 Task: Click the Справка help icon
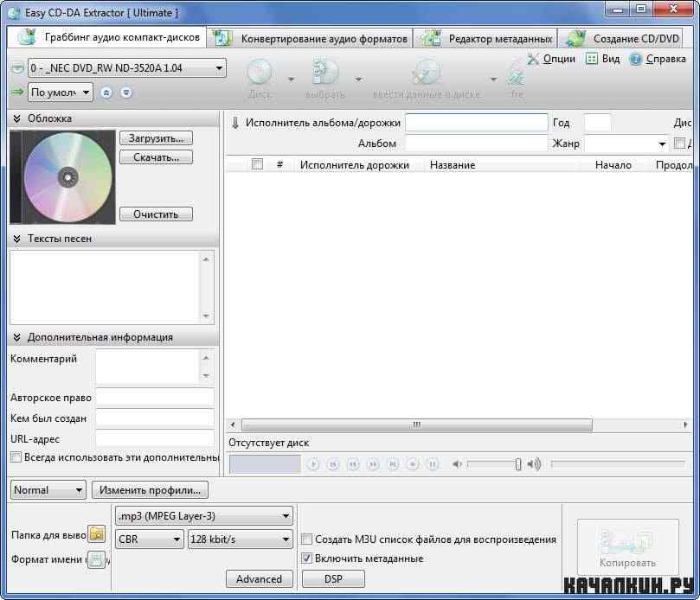pos(635,59)
